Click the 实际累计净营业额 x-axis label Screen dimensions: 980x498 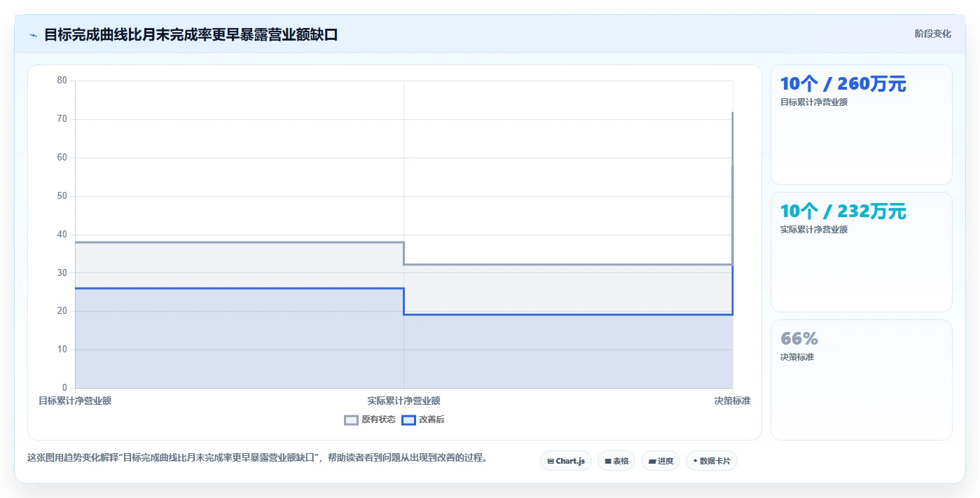(x=403, y=401)
